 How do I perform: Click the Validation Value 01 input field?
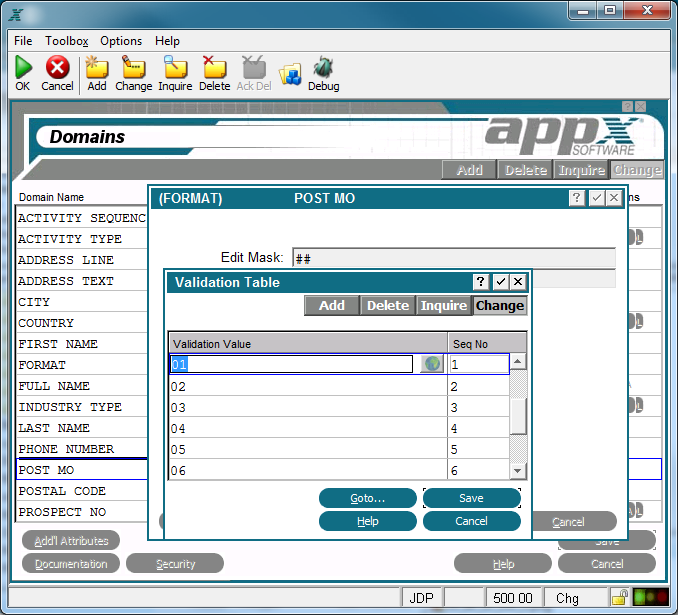tap(291, 364)
